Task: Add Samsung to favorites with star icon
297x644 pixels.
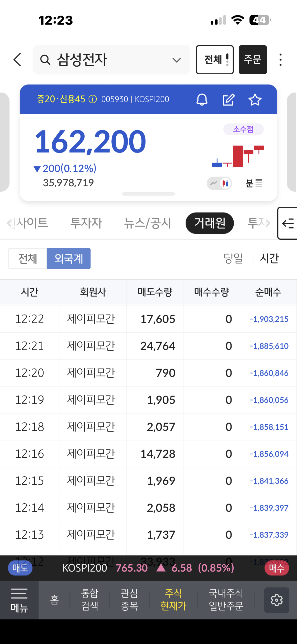Action: [x=255, y=100]
